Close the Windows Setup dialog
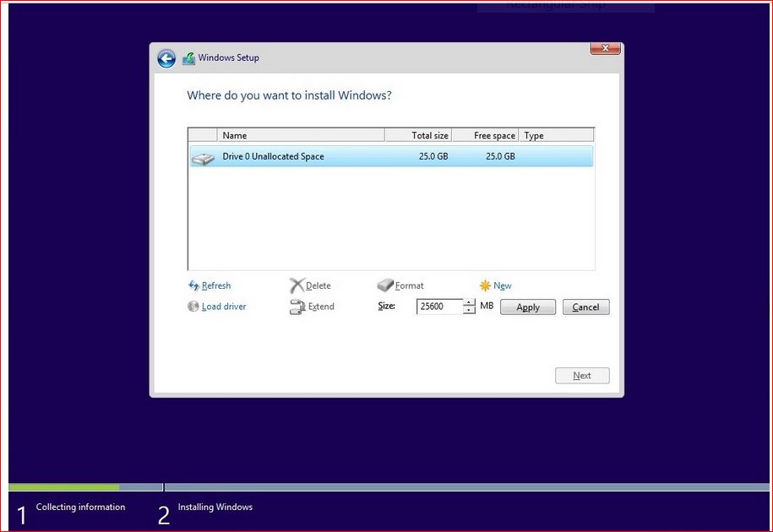Screen dimensions: 773x532 (606, 48)
